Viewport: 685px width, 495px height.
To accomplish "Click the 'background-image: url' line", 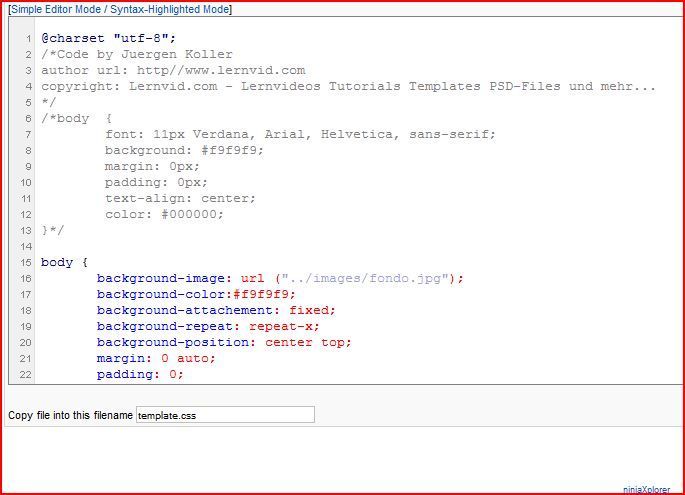I will [x=280, y=278].
